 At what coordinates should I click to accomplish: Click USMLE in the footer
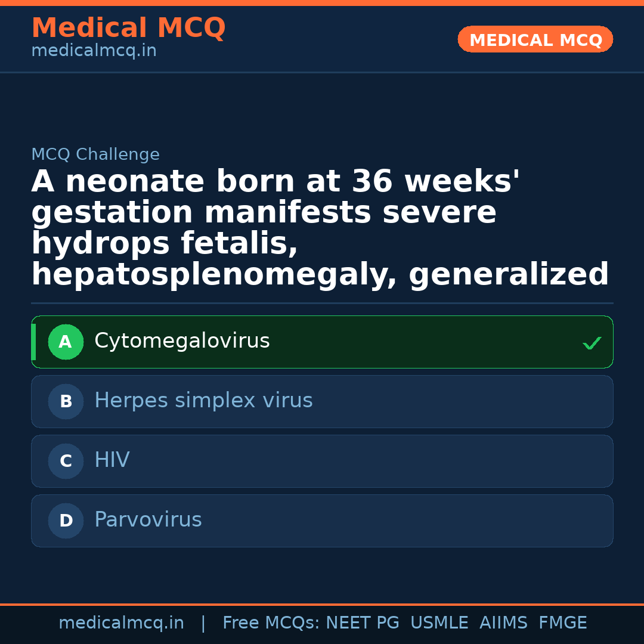tap(439, 623)
